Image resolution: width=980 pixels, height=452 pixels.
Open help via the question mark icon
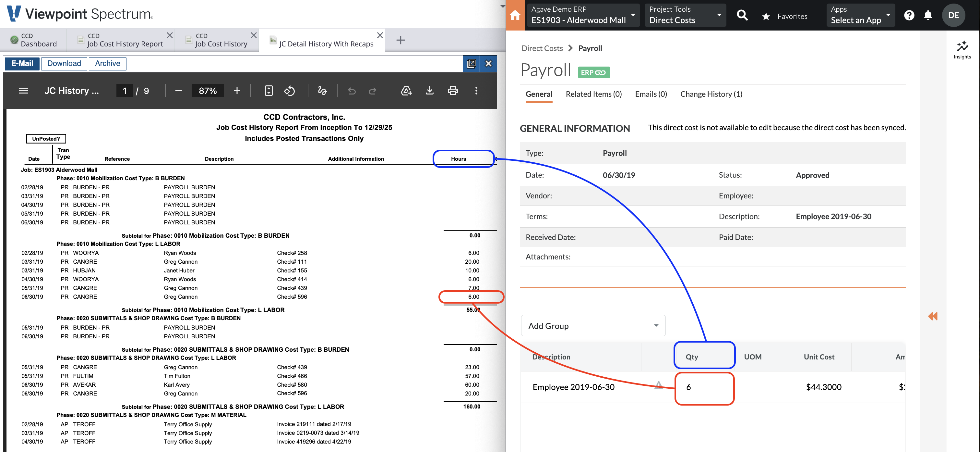[909, 15]
